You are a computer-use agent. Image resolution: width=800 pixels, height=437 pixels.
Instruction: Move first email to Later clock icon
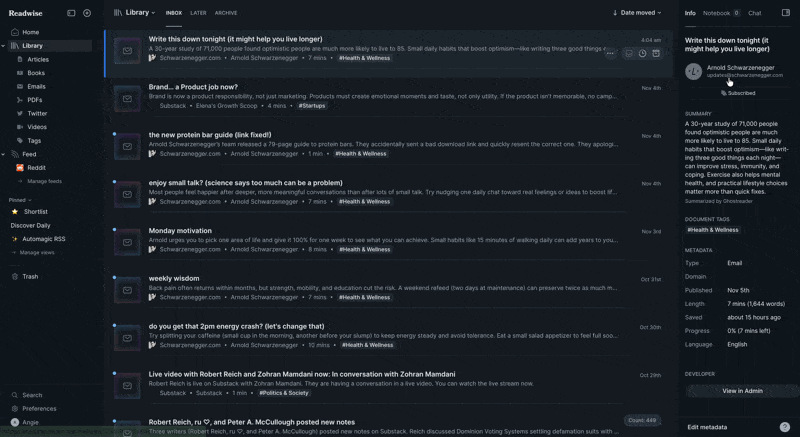click(x=642, y=54)
